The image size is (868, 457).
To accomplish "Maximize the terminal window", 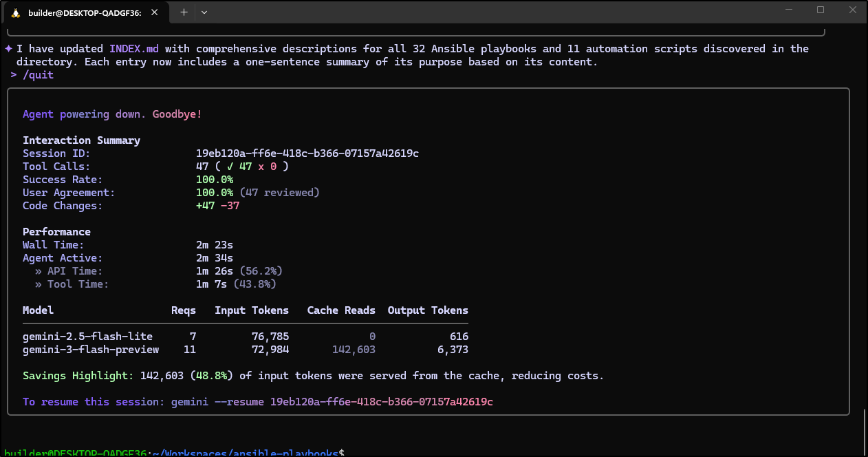I will point(821,10).
